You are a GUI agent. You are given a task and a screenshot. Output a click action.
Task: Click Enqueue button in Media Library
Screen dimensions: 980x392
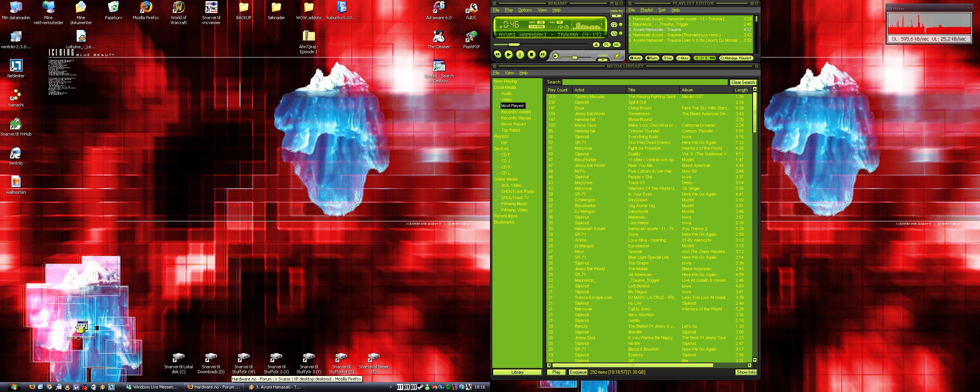pos(578,372)
